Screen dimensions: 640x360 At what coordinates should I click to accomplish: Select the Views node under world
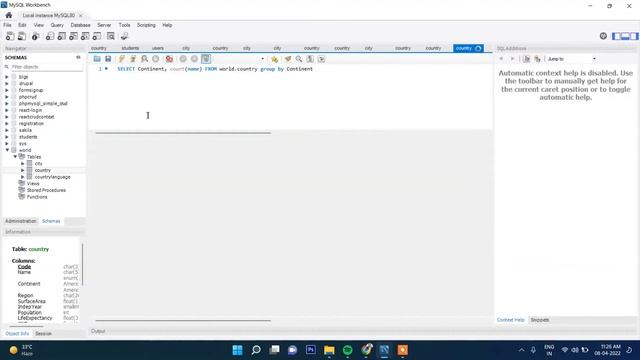33,184
